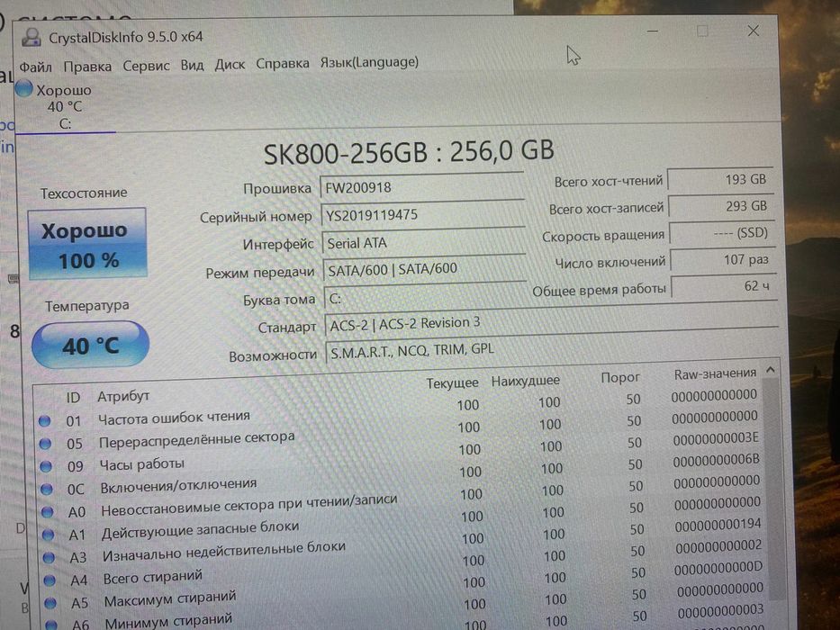The image size is (840, 630).
Task: Select attribute Минимум стираний
Action: (x=168, y=621)
